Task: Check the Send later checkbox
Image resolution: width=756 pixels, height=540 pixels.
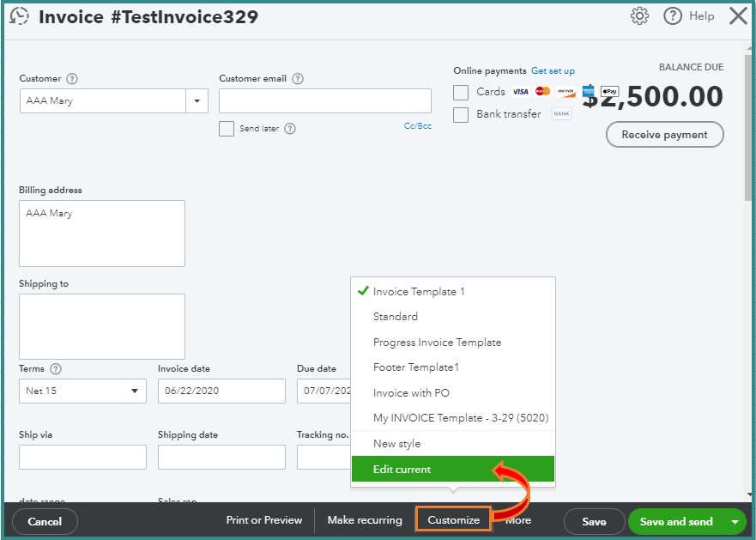Action: (x=227, y=129)
